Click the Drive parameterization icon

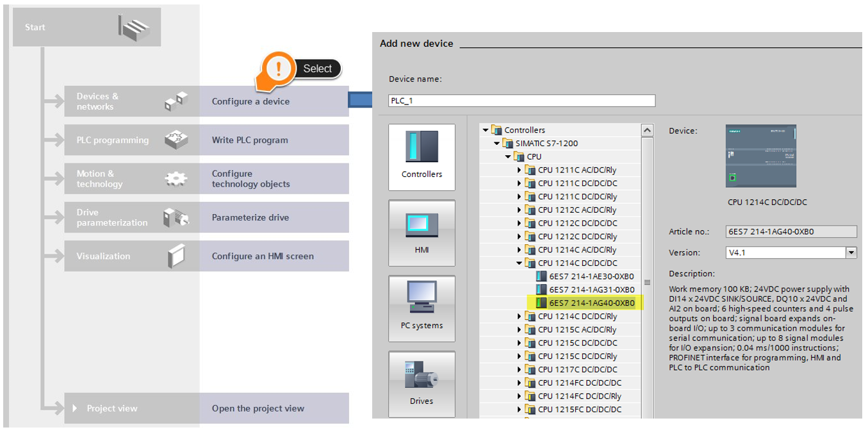point(176,217)
